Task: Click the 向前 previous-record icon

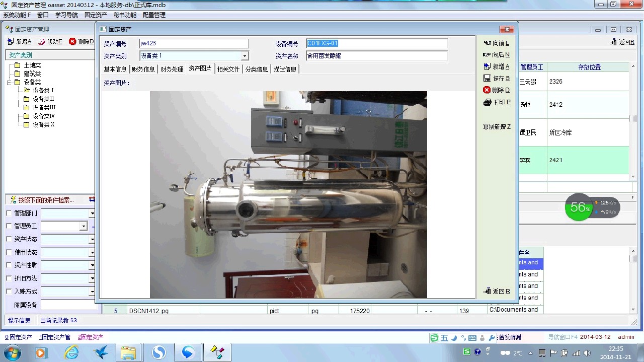Action: [x=487, y=43]
